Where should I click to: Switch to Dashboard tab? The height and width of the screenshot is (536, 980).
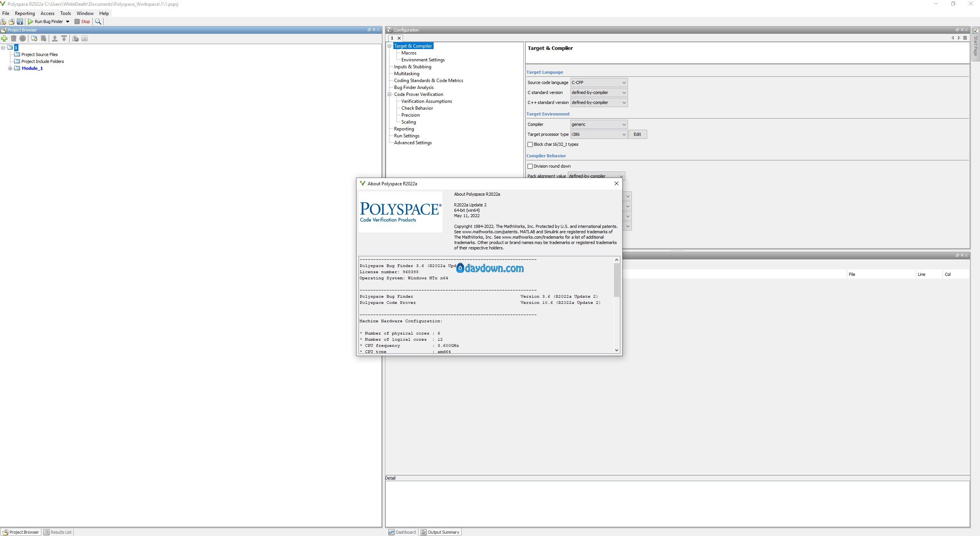(x=402, y=532)
